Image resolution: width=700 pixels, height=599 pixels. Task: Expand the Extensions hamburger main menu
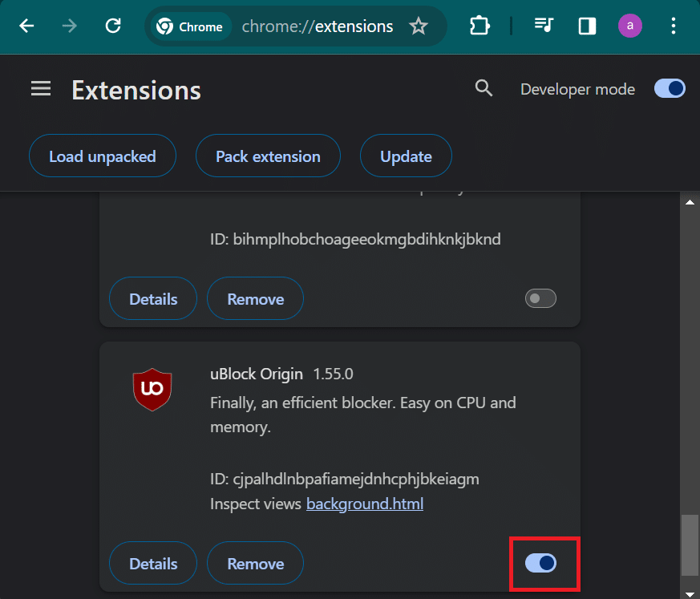point(41,88)
